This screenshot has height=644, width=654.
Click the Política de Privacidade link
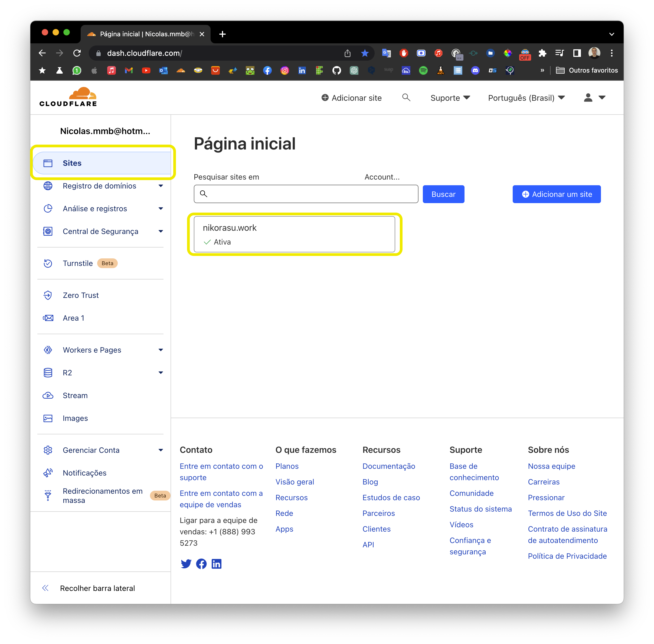pos(567,556)
